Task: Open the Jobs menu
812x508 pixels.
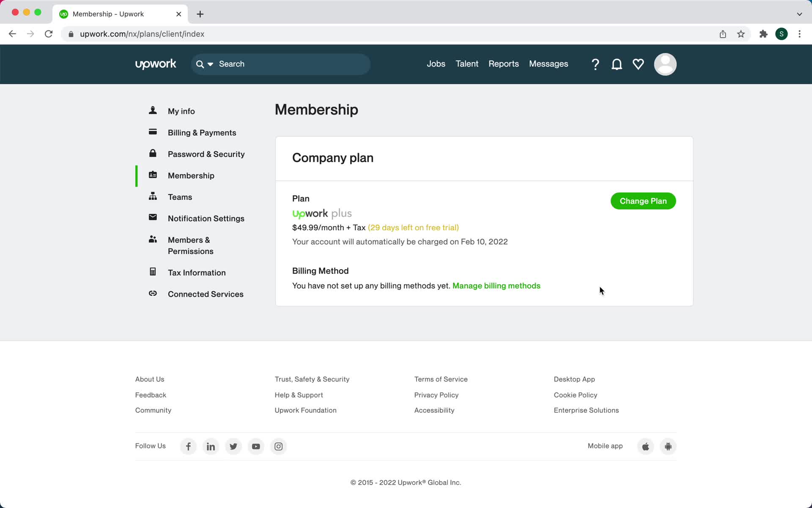Action: tap(436, 64)
